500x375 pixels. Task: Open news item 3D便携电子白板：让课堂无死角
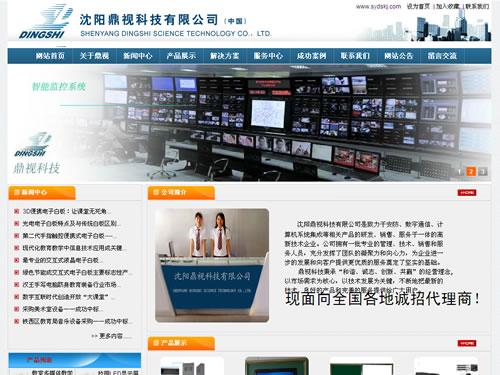point(66,211)
